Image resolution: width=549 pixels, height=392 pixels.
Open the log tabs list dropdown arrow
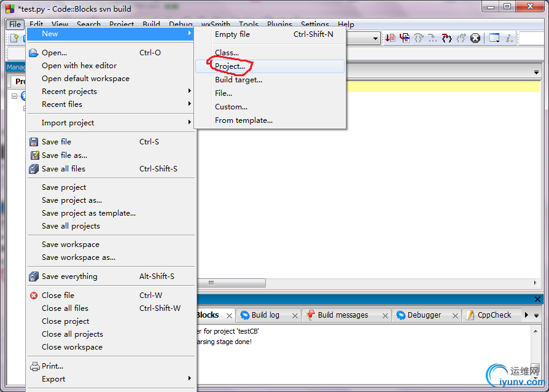(536, 316)
